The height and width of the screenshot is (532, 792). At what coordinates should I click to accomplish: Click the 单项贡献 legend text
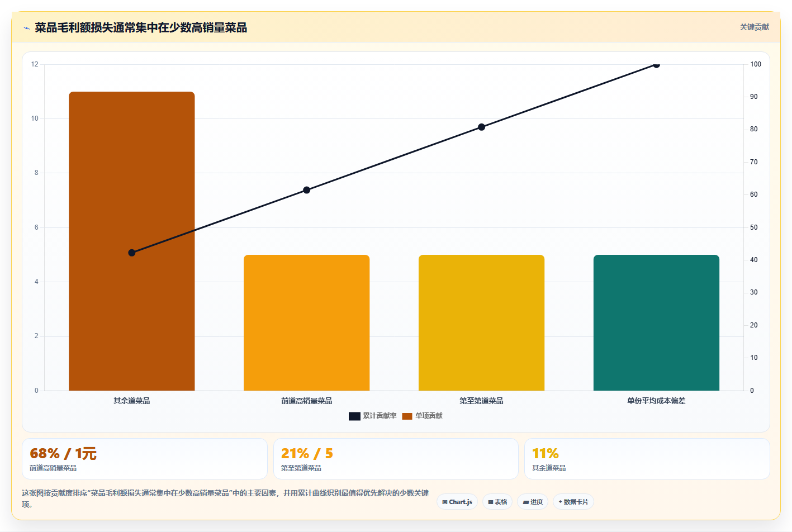[429, 416]
